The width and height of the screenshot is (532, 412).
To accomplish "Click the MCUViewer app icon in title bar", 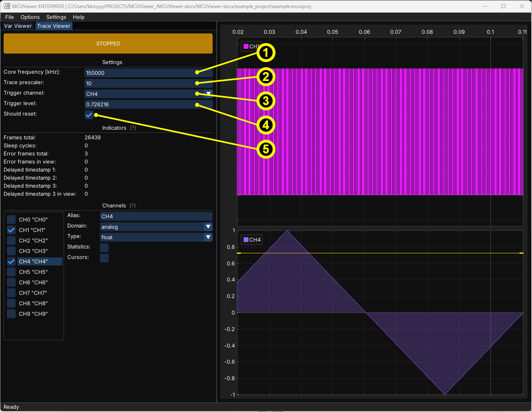I will [6, 6].
